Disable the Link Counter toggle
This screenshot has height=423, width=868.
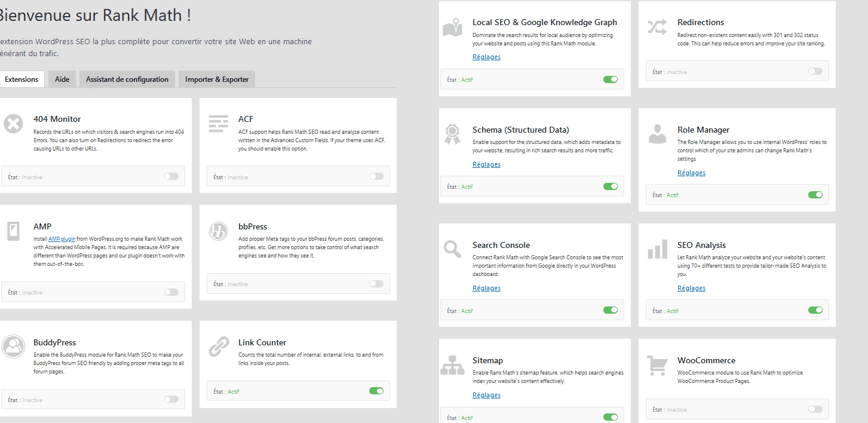376,391
